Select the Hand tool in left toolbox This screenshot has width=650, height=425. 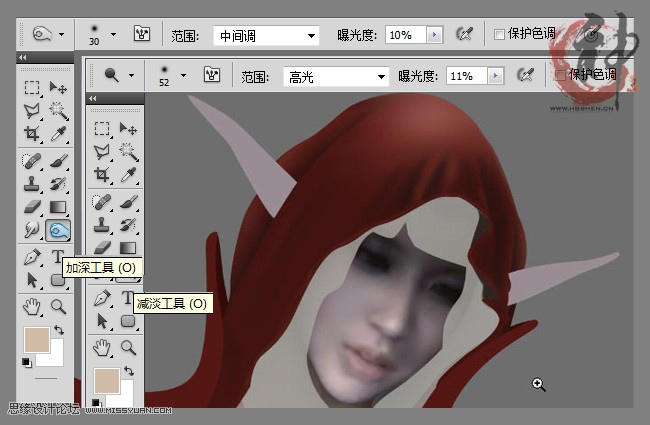(32, 307)
